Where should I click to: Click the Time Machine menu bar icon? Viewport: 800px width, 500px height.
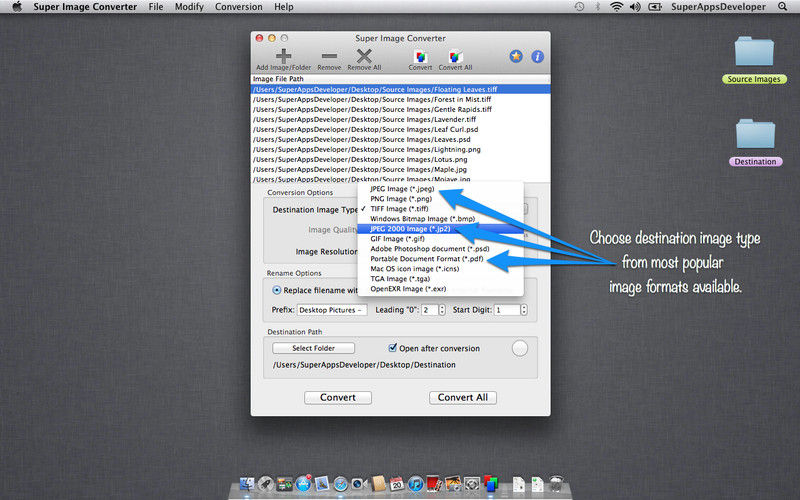(579, 7)
